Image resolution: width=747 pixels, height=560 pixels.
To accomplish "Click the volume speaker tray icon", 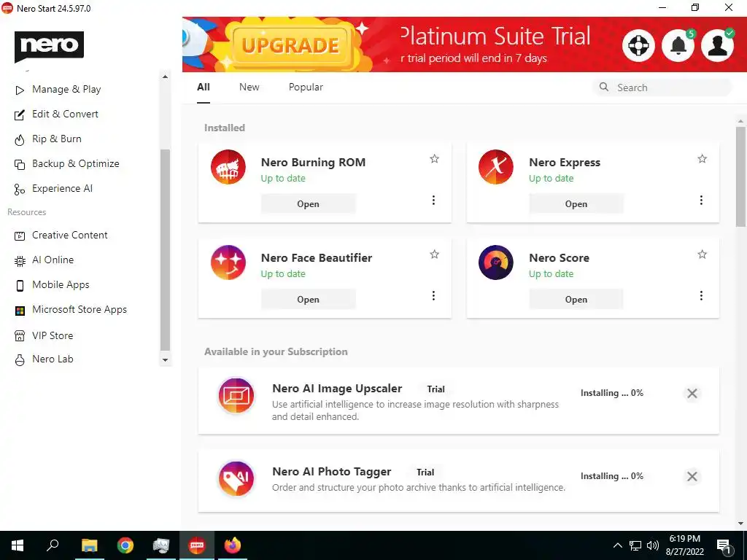I will (653, 545).
